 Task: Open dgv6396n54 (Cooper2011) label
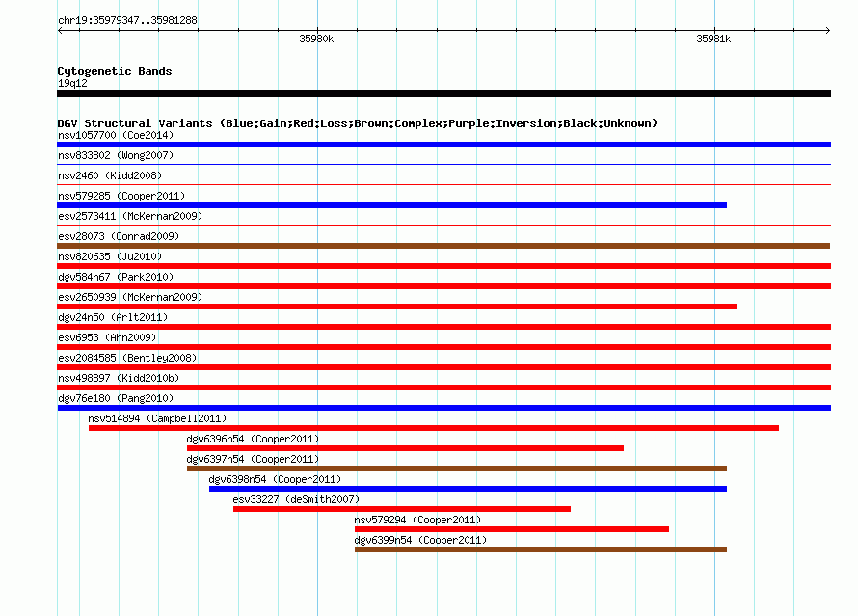click(253, 439)
